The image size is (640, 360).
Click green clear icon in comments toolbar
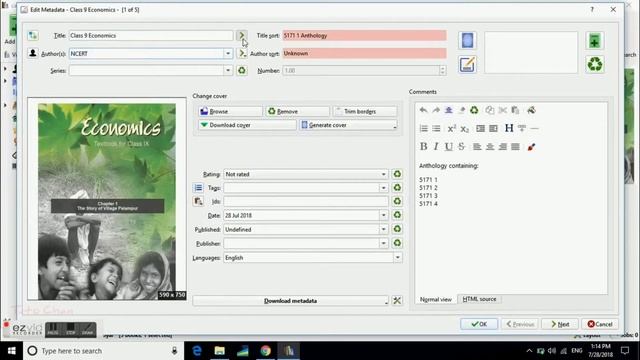coord(474,110)
